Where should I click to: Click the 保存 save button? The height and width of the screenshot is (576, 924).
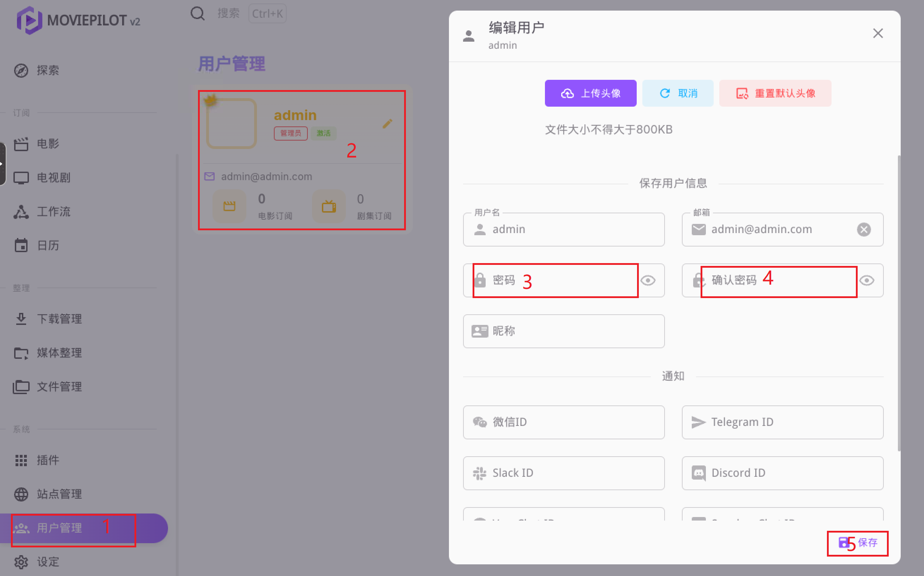coord(858,542)
